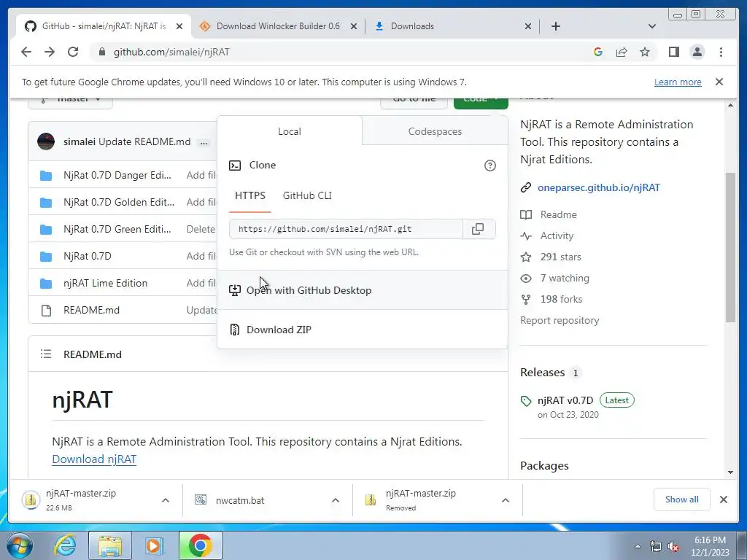This screenshot has height=560, width=747.
Task: Open the Chrome side panel icon
Action: pyautogui.click(x=673, y=52)
